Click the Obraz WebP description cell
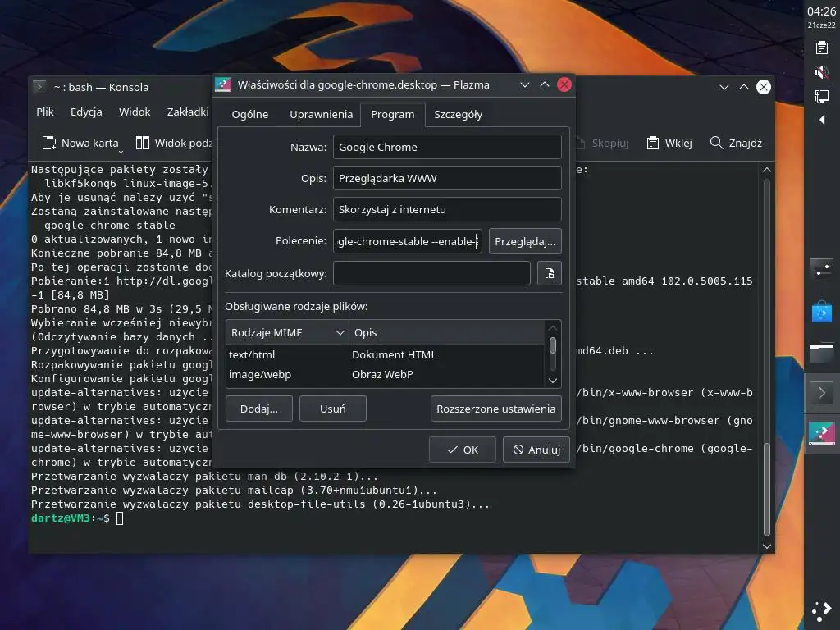 [382, 374]
